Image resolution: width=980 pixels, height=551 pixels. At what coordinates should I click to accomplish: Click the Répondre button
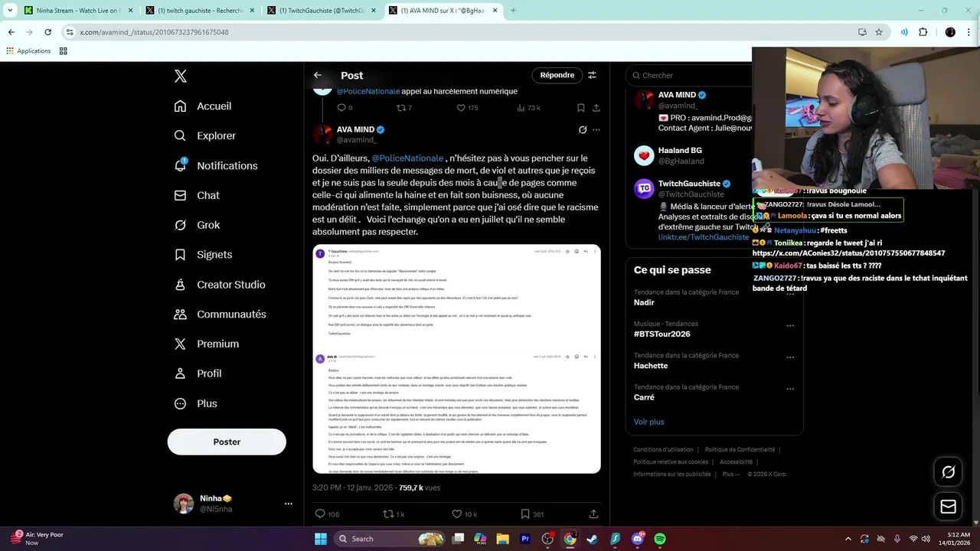[x=557, y=75]
